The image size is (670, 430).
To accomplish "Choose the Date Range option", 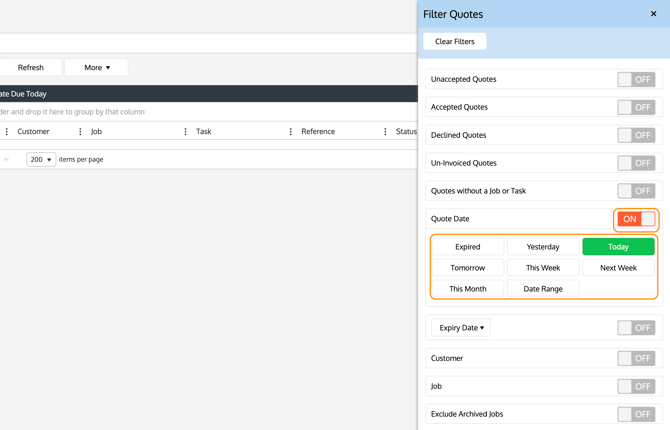I will click(543, 289).
